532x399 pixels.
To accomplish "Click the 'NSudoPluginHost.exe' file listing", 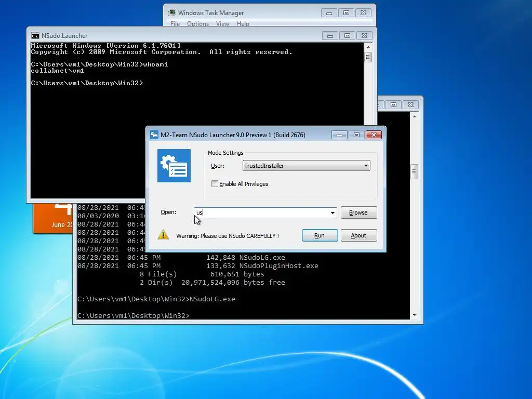I will click(x=278, y=265).
